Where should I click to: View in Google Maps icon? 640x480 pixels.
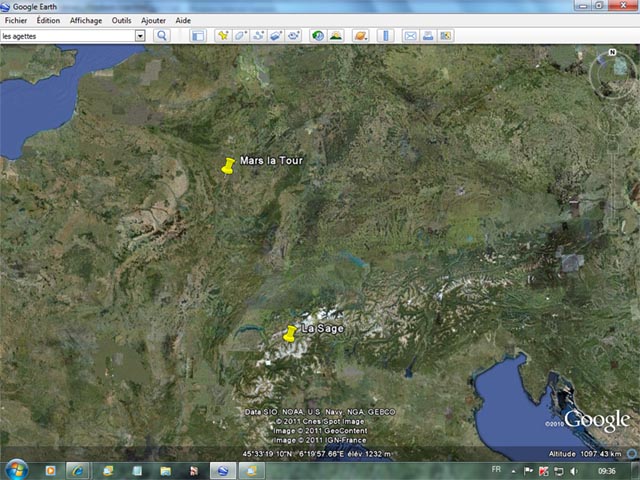click(x=445, y=36)
